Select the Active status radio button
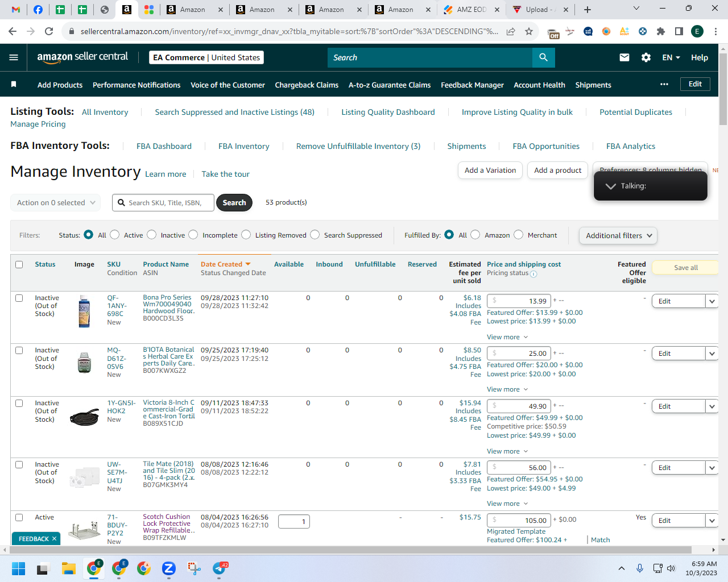 coord(114,235)
